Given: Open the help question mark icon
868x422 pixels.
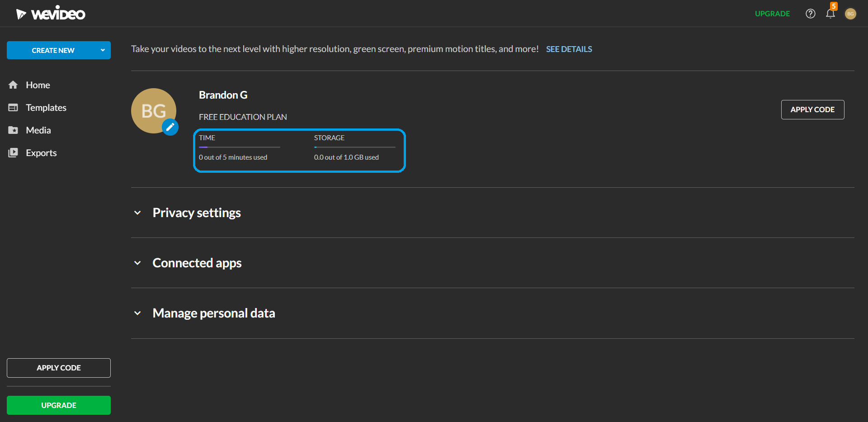Looking at the screenshot, I should pyautogui.click(x=810, y=14).
